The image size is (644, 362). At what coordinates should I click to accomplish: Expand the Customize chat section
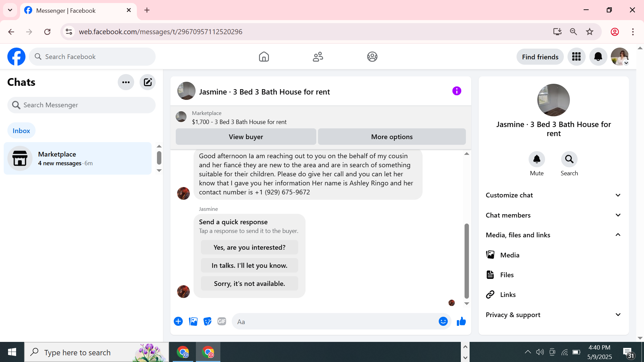pos(553,195)
